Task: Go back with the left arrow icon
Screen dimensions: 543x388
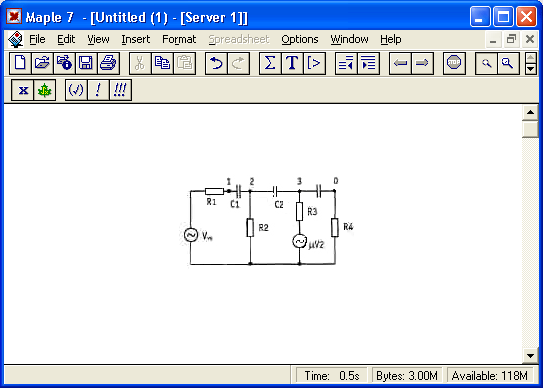Action: 400,63
